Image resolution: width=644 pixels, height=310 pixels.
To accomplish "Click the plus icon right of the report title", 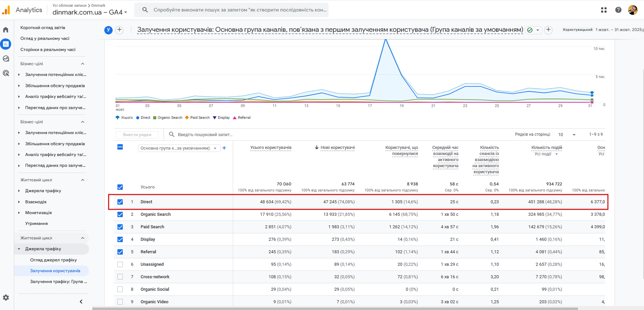I will click(549, 30).
